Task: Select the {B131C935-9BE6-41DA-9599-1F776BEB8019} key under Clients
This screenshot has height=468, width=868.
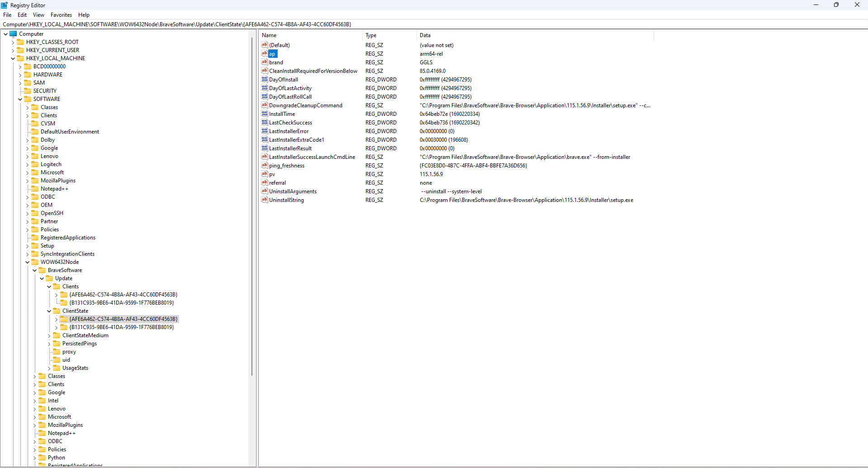Action: [122, 303]
